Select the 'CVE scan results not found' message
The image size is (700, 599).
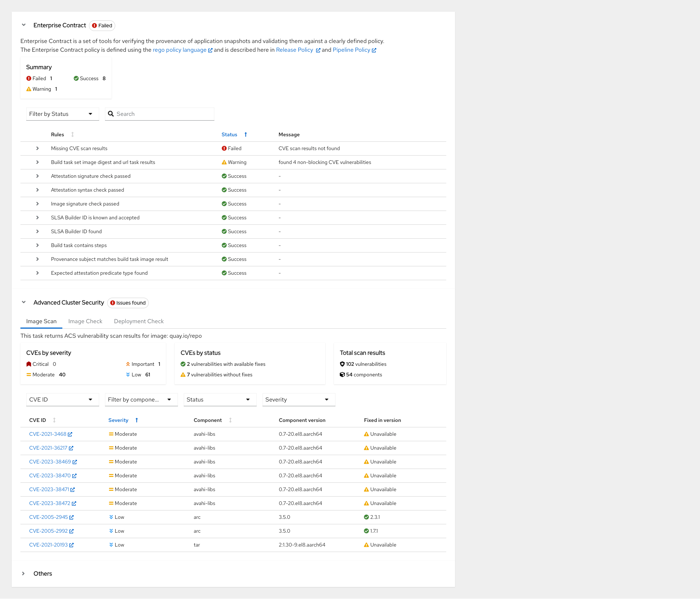click(x=309, y=148)
